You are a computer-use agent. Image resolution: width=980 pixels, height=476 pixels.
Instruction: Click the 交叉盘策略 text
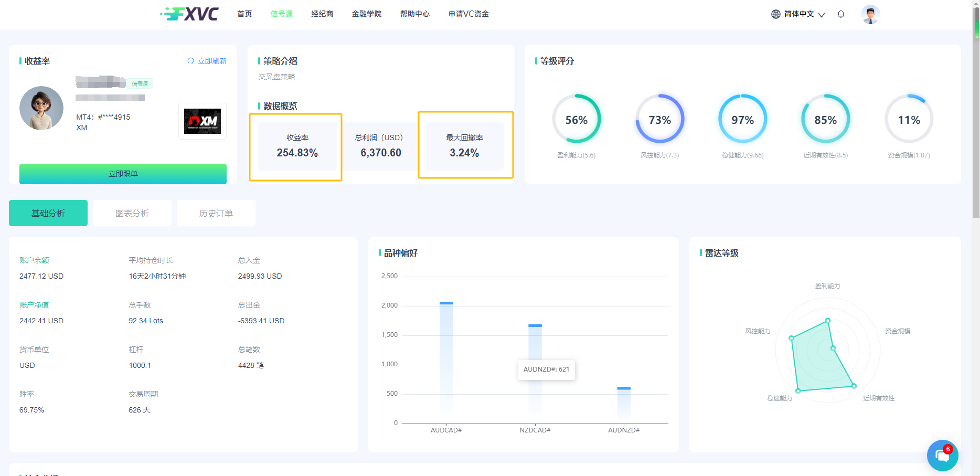click(276, 77)
